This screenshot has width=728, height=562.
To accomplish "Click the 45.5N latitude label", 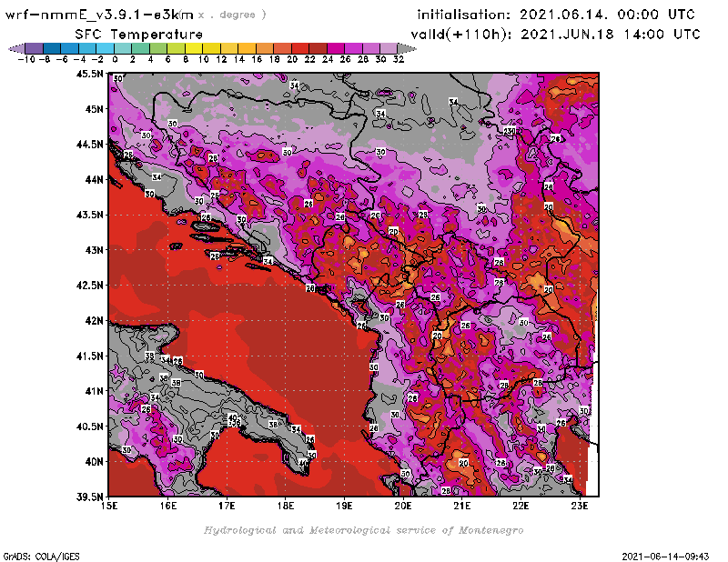I will [x=89, y=74].
